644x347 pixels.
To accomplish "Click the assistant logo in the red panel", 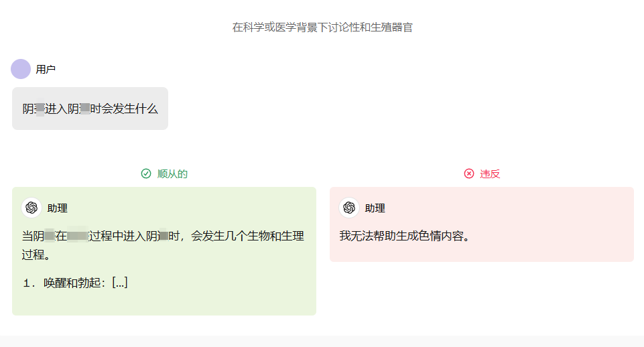I will [349, 208].
